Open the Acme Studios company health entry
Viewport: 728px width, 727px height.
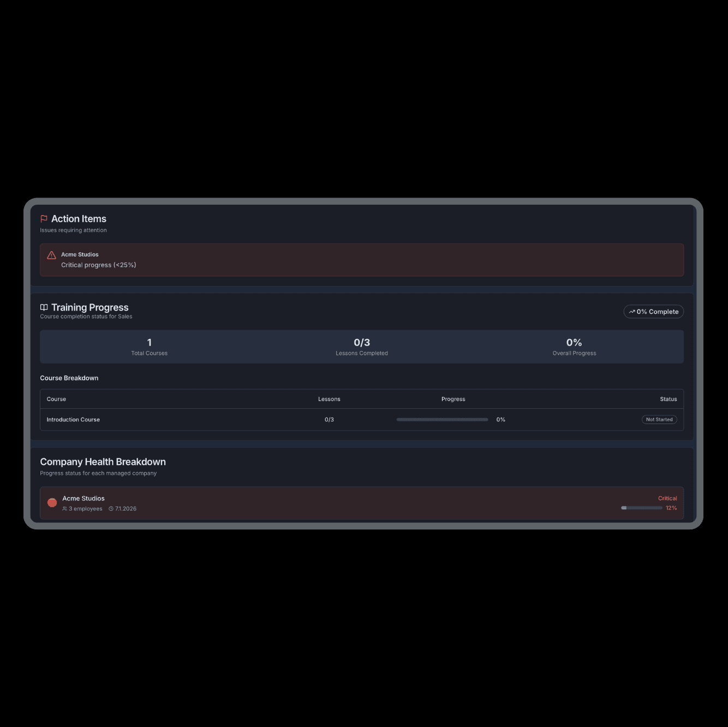pyautogui.click(x=362, y=503)
